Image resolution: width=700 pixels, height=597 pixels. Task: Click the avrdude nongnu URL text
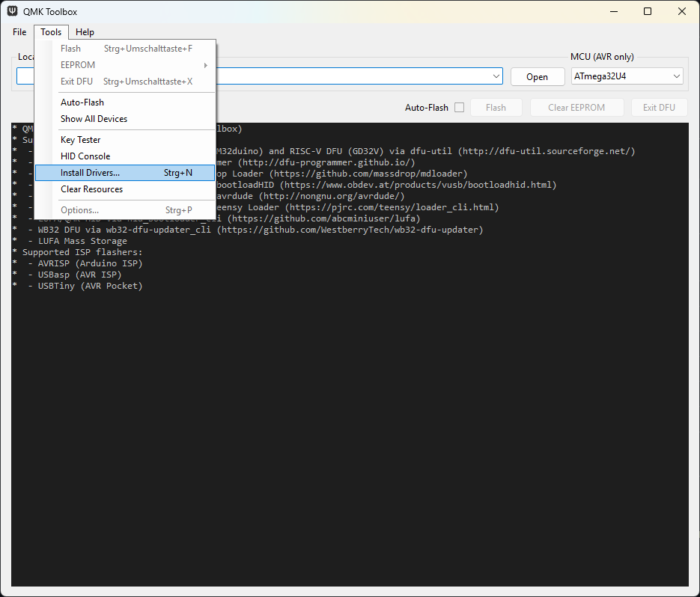coord(332,196)
